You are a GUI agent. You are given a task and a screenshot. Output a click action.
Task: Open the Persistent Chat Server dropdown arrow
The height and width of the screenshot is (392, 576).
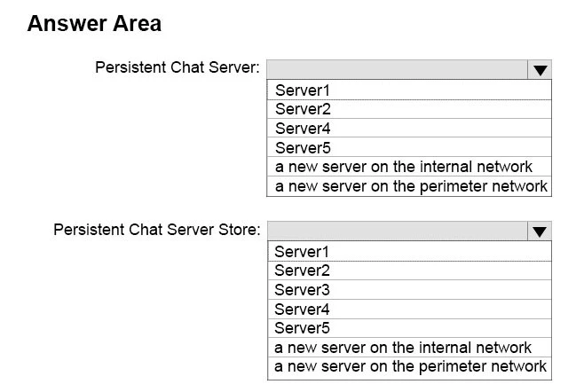[x=539, y=69]
